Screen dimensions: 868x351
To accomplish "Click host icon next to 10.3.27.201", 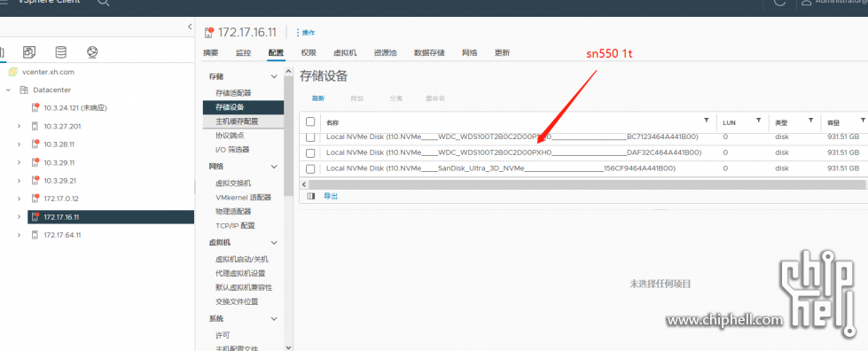I will coord(35,126).
